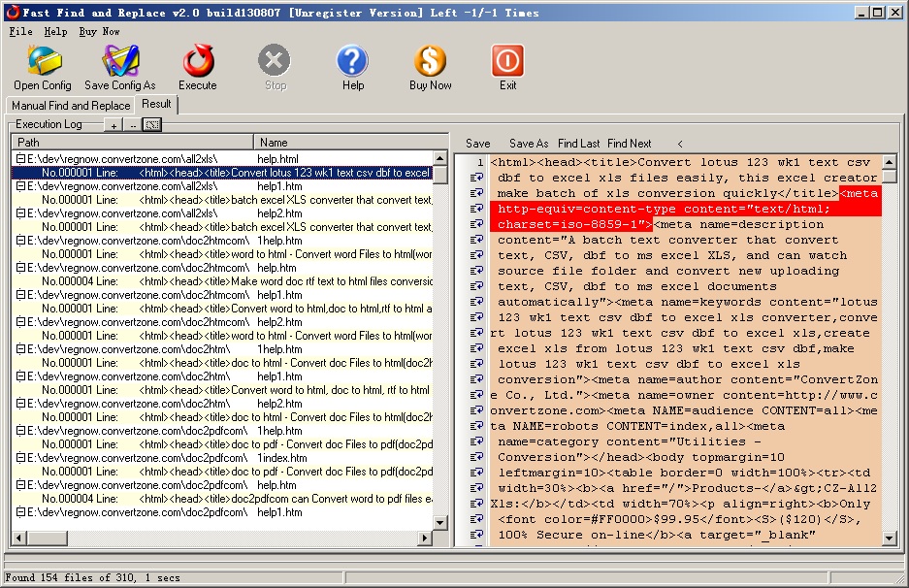The width and height of the screenshot is (909, 588).
Task: Open the File menu
Action: 17,31
